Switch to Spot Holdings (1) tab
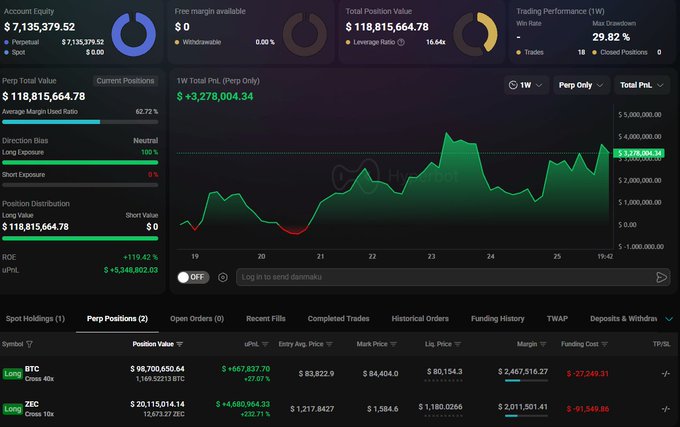The width and height of the screenshot is (680, 427). [x=35, y=319]
